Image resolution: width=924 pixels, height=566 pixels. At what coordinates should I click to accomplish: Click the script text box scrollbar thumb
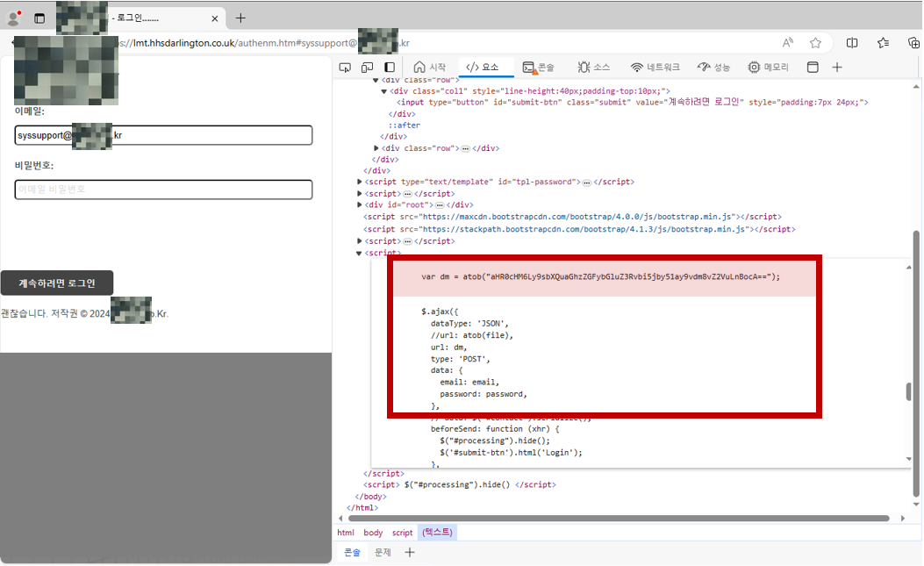coord(909,391)
